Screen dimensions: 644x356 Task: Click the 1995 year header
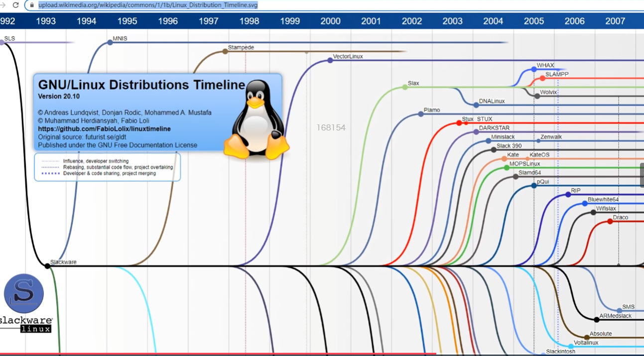128,21
